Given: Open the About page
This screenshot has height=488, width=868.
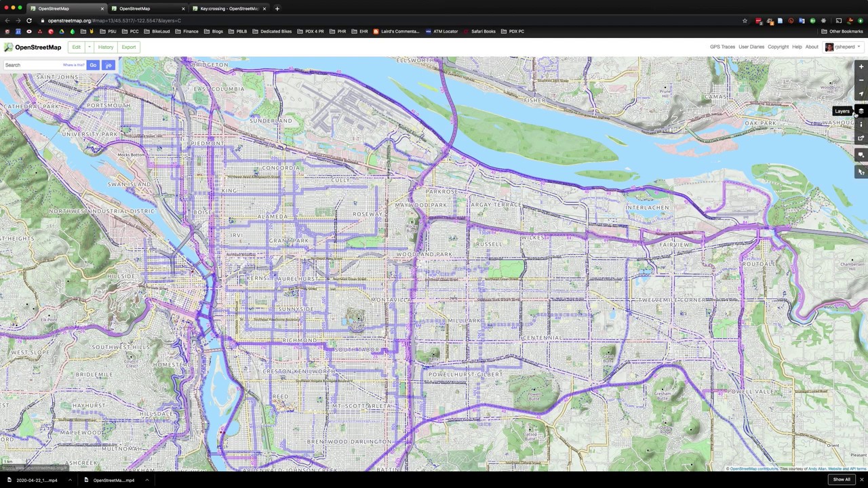Looking at the screenshot, I should (x=812, y=47).
